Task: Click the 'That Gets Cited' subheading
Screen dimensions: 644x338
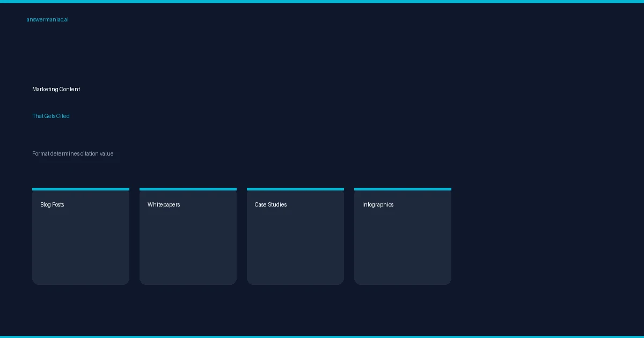Action: click(51, 116)
